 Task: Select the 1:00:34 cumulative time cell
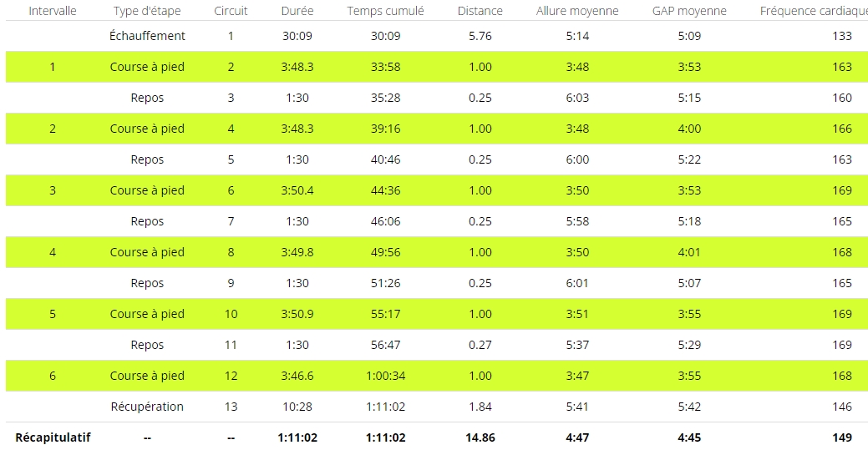click(385, 376)
